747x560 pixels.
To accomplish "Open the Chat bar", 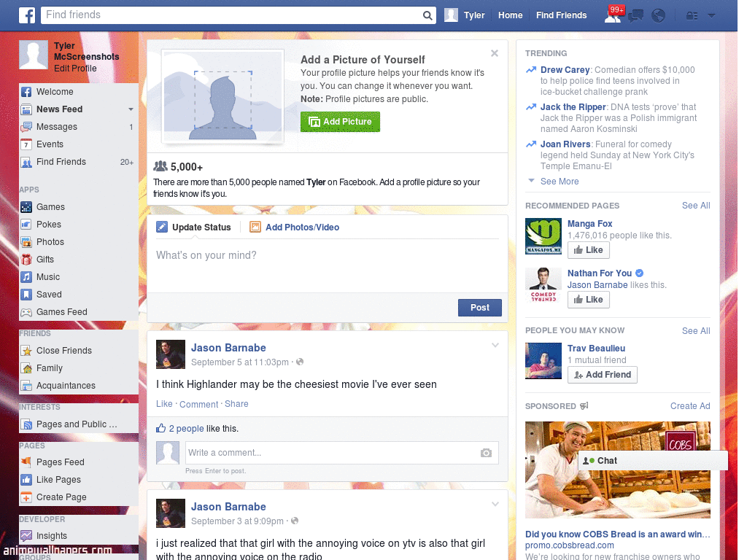I will [653, 461].
